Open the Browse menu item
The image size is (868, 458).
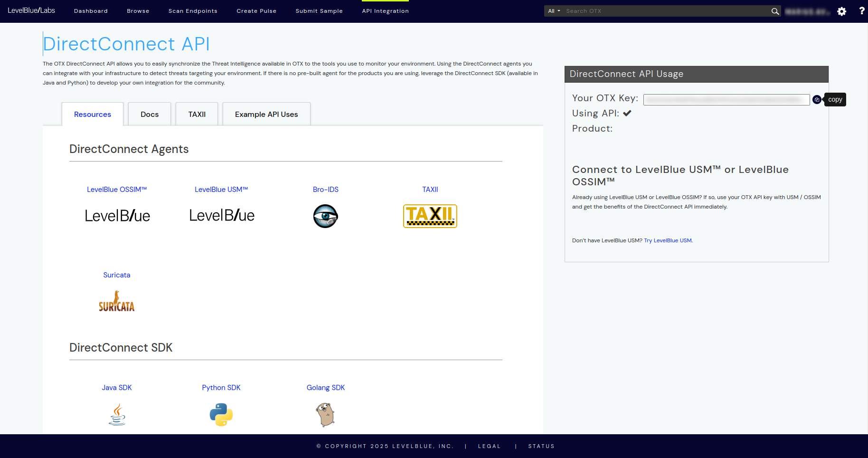pyautogui.click(x=138, y=11)
